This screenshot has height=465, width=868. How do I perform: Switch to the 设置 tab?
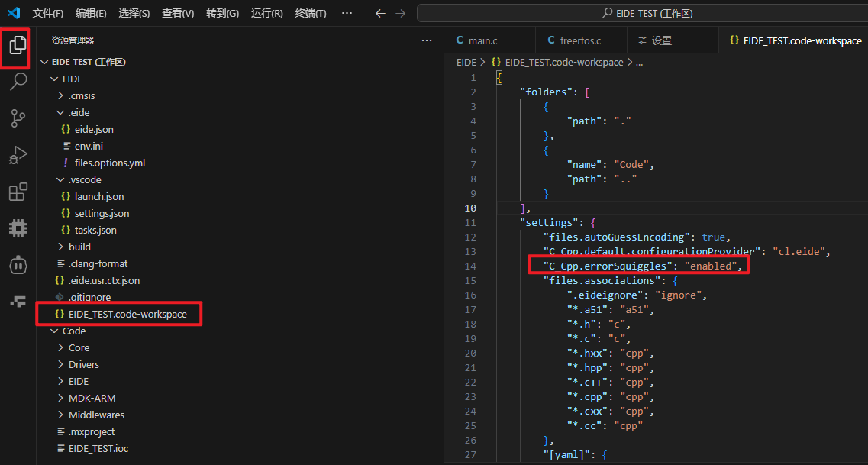(673, 40)
